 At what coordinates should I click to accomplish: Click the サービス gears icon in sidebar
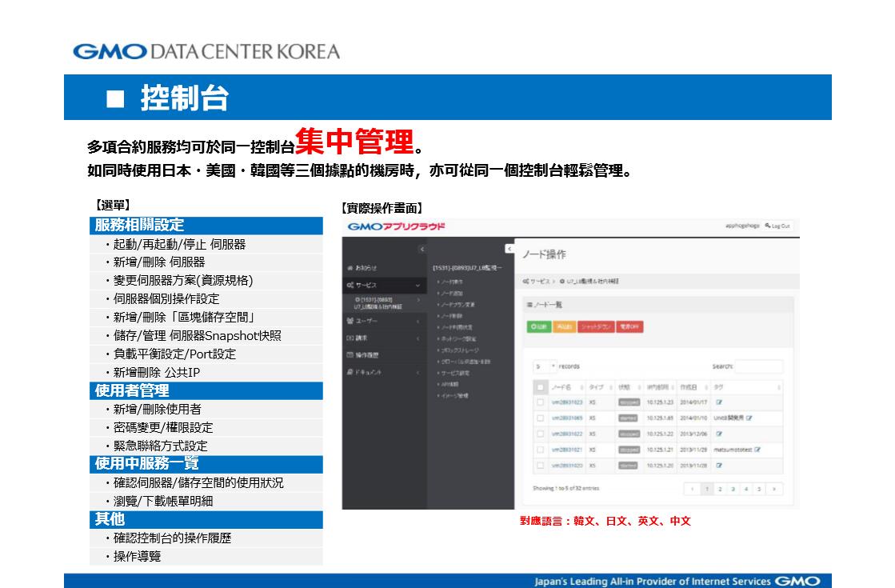[x=350, y=285]
